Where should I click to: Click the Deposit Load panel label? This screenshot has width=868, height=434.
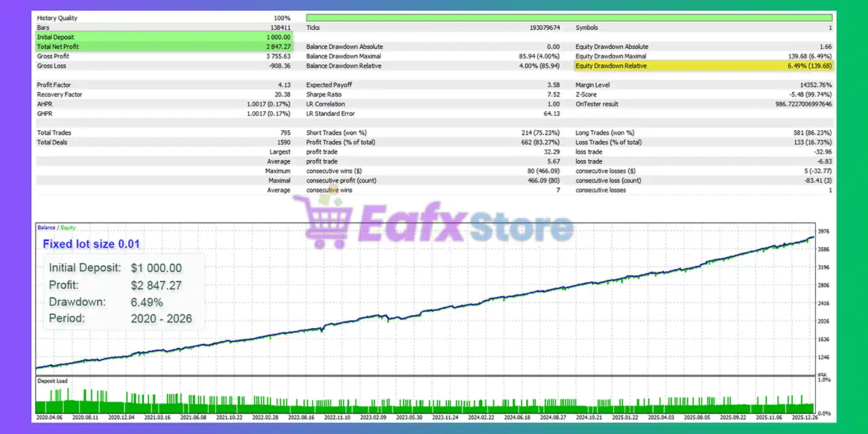(52, 381)
